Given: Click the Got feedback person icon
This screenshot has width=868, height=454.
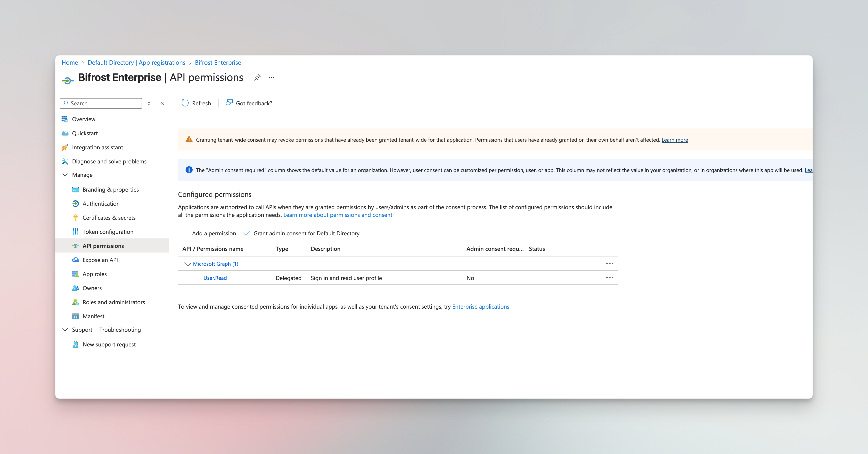Looking at the screenshot, I should coord(229,103).
